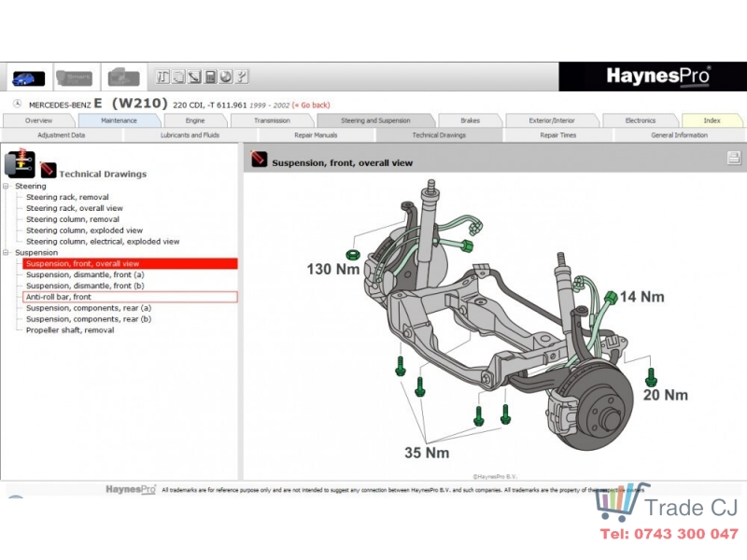Click the HaynesPro logo banner
This screenshot has height=560, width=747.
[653, 77]
